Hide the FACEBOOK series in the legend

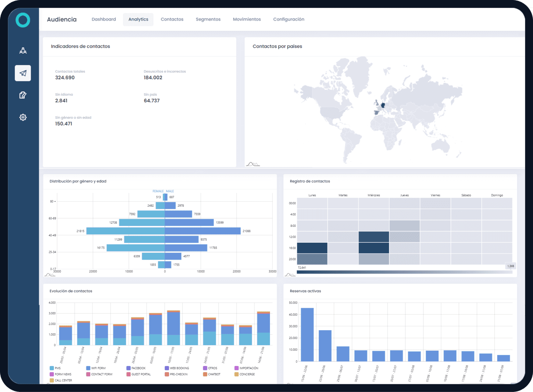137,368
